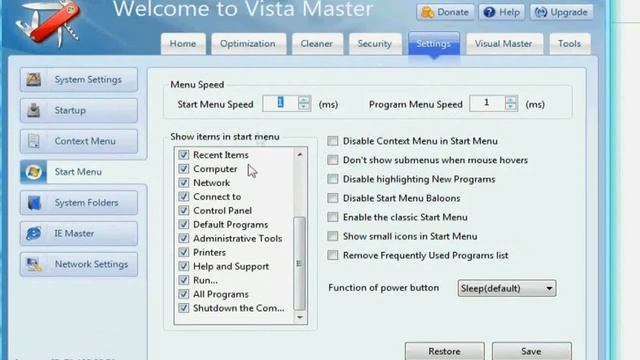Increase the Program Menu Speed value
640x360 pixels.
[511, 100]
